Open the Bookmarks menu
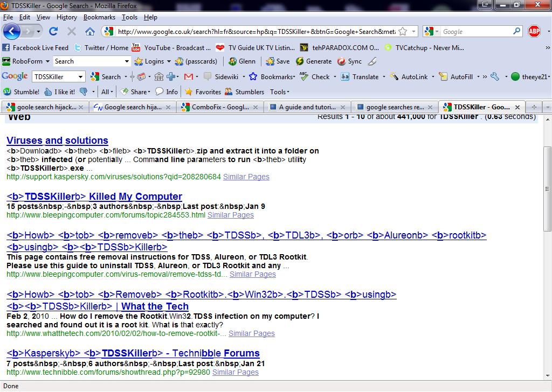Screen dimensions: 552x392 click(x=99, y=17)
